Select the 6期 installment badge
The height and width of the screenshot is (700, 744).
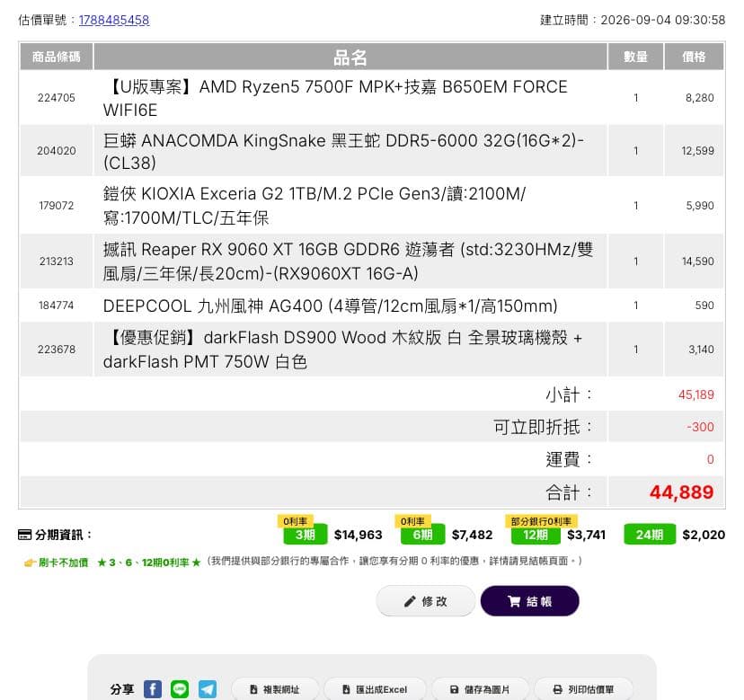tap(422, 535)
